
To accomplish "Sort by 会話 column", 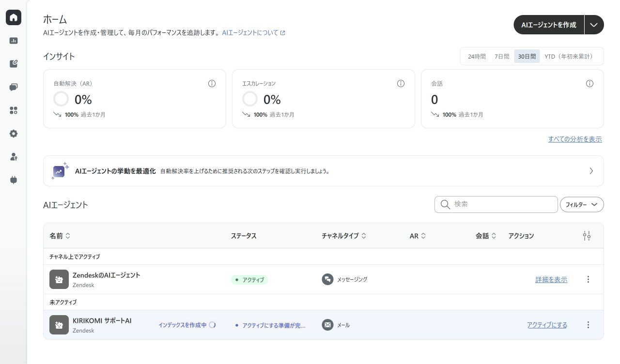I will 486,236.
